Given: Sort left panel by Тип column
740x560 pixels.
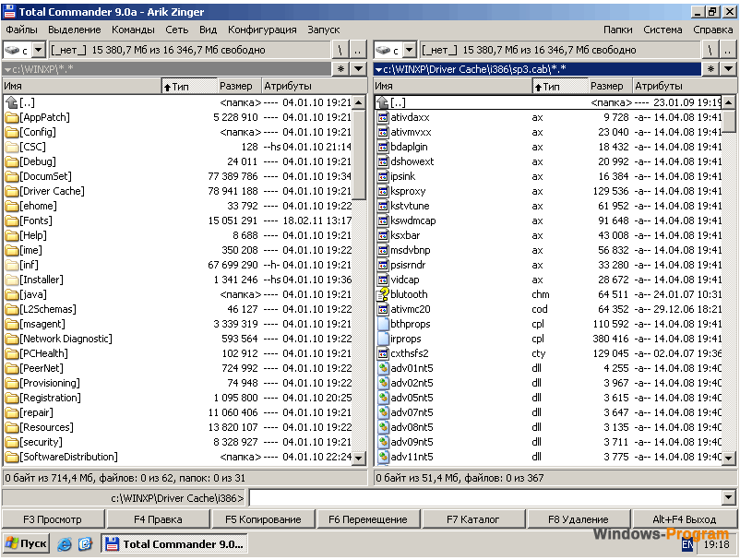Looking at the screenshot, I should (x=189, y=87).
